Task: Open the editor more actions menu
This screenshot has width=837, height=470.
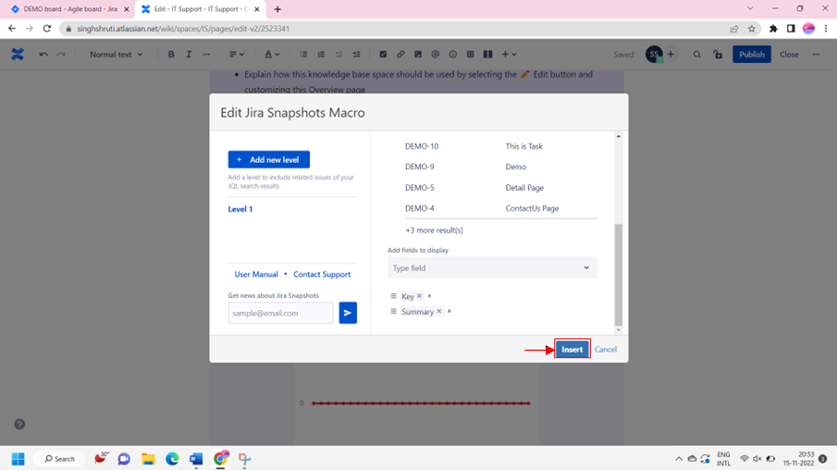Action: coord(816,54)
